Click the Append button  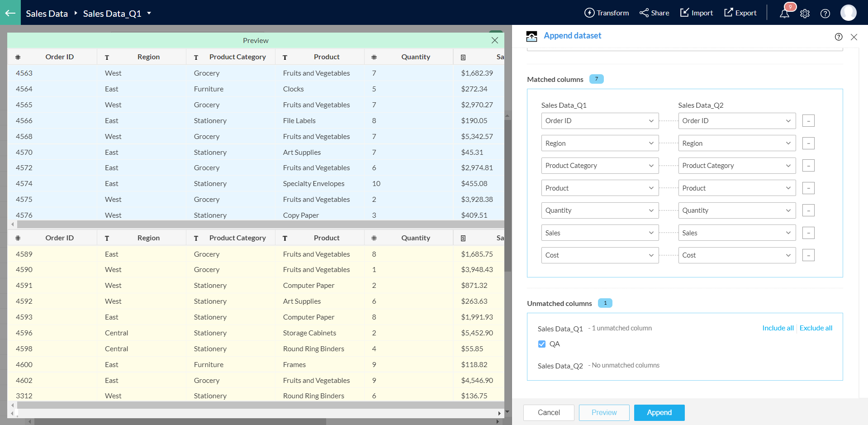(x=659, y=412)
